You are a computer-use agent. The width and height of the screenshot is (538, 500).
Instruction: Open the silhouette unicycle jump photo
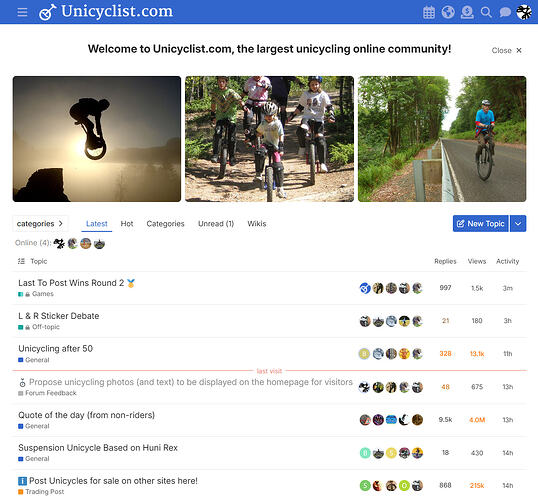click(97, 139)
